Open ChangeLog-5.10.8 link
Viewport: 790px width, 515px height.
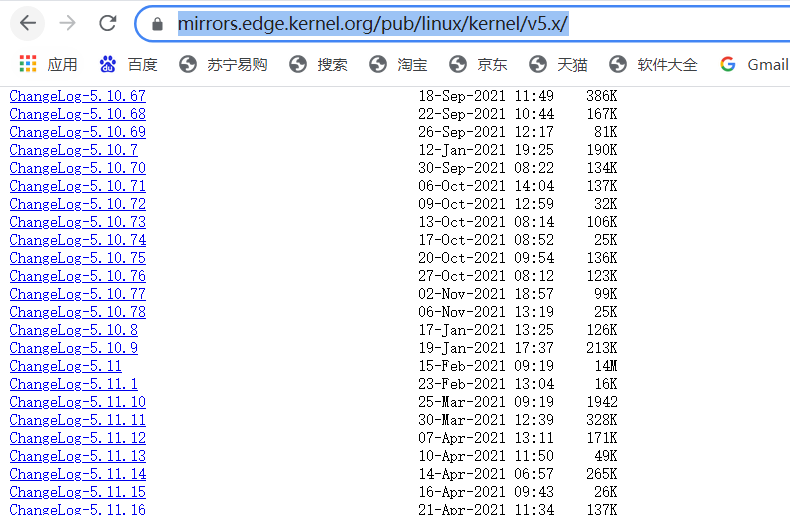pos(74,330)
